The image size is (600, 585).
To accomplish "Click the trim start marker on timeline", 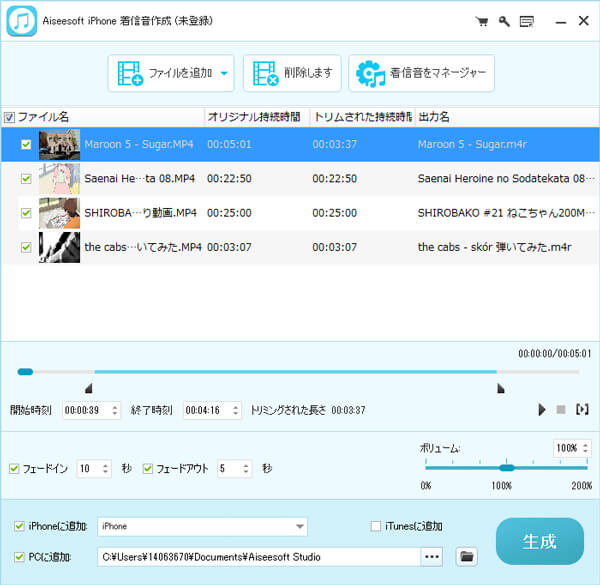I will 89,388.
